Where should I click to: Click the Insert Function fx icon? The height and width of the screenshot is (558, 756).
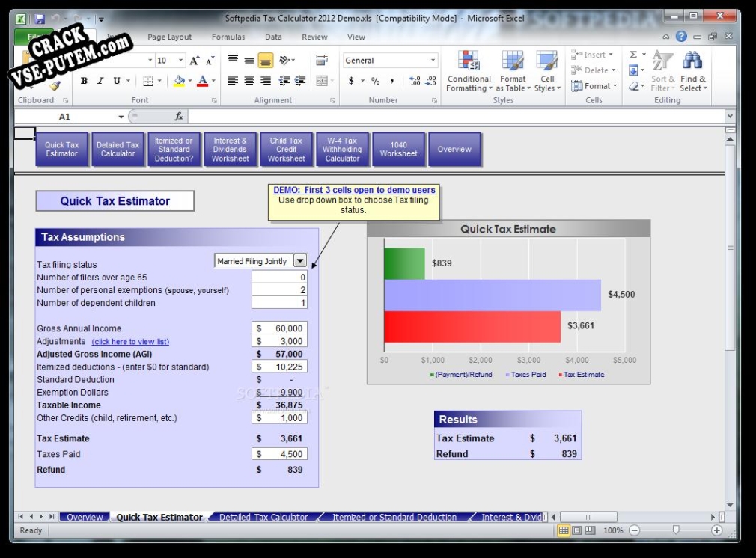click(178, 116)
